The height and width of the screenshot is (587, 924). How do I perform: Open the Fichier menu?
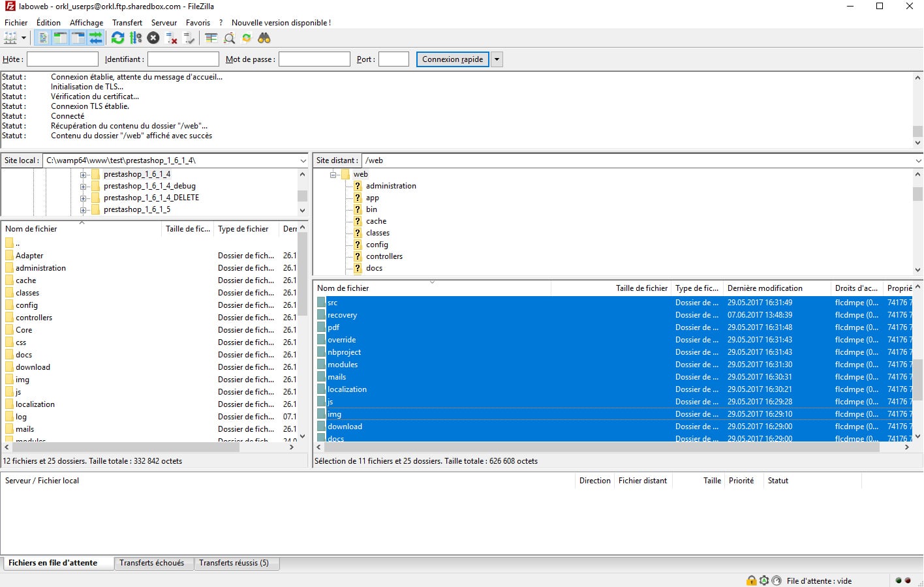coord(16,22)
